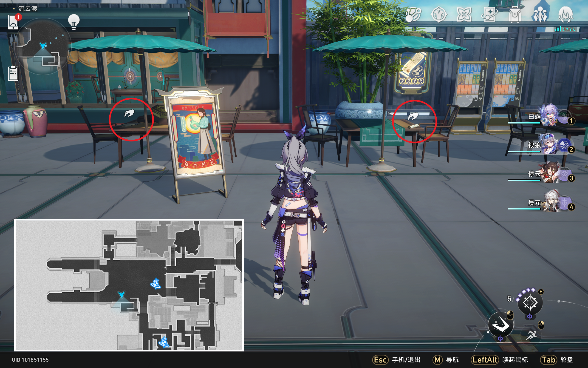Click the LeftAlt 唤起鼠标 key hint
Image resolution: width=588 pixels, height=368 pixels.
(x=499, y=360)
